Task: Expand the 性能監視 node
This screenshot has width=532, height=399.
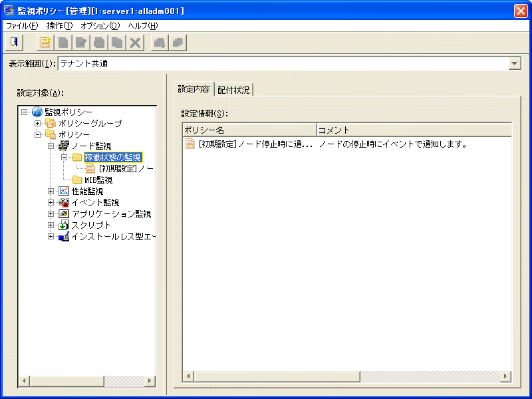Action: [x=51, y=191]
